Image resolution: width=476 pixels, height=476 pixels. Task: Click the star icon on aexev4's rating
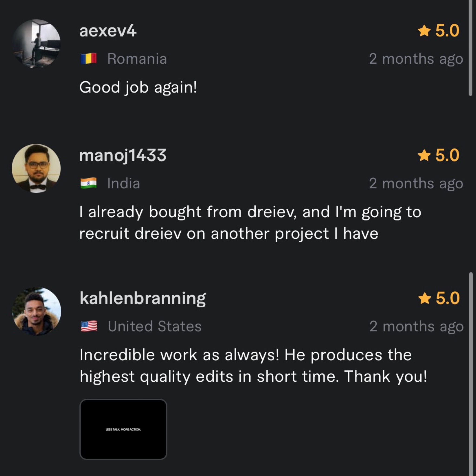pyautogui.click(x=424, y=31)
